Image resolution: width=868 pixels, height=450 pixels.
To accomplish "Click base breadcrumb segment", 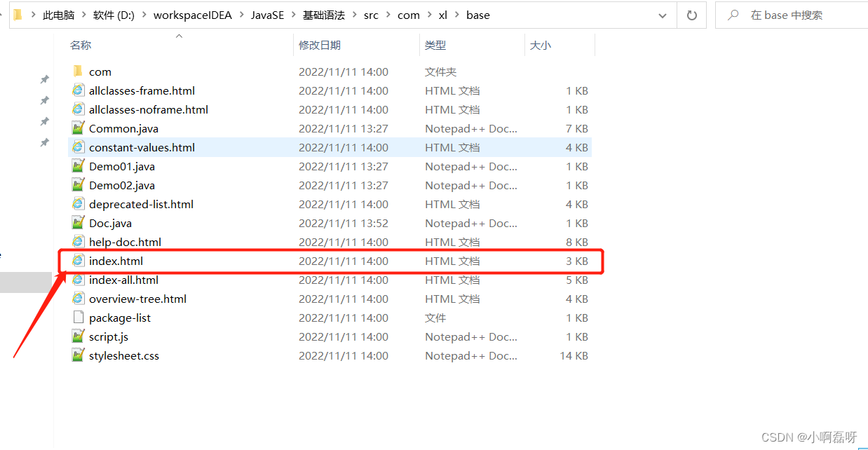I will point(478,15).
